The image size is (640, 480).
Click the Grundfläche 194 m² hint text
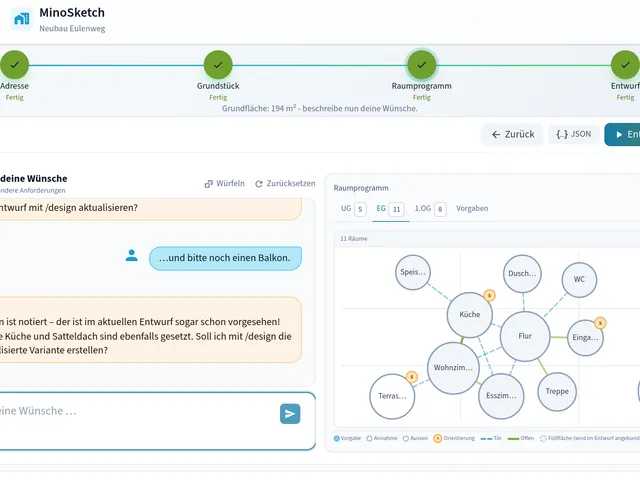[320, 109]
